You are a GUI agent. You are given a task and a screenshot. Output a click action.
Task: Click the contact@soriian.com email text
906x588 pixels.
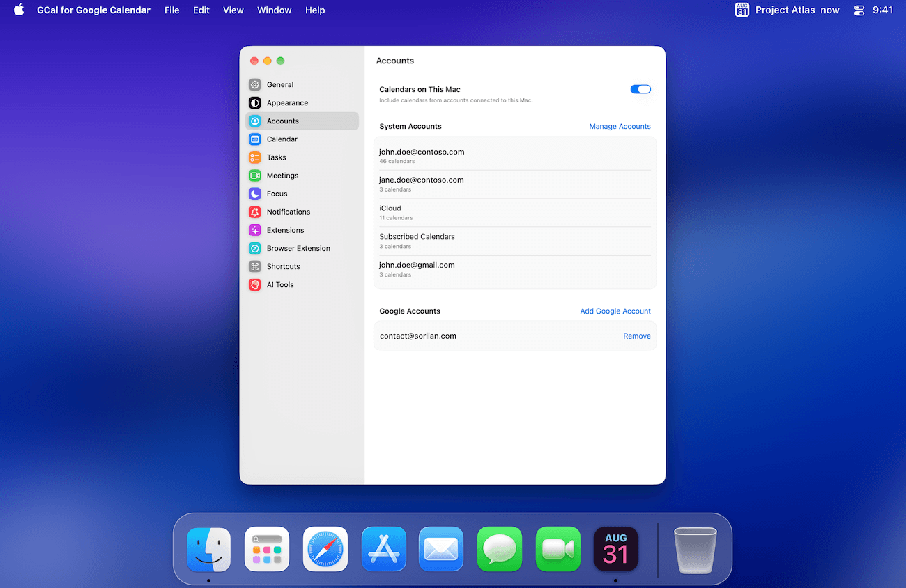click(x=418, y=336)
